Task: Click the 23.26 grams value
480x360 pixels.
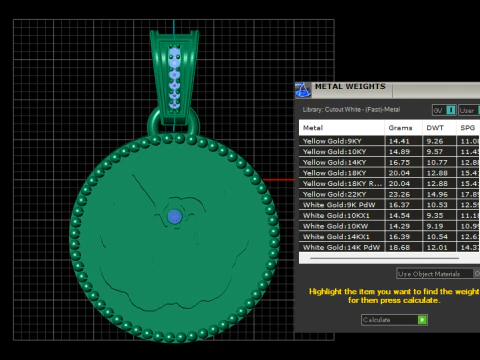Action: (399, 194)
